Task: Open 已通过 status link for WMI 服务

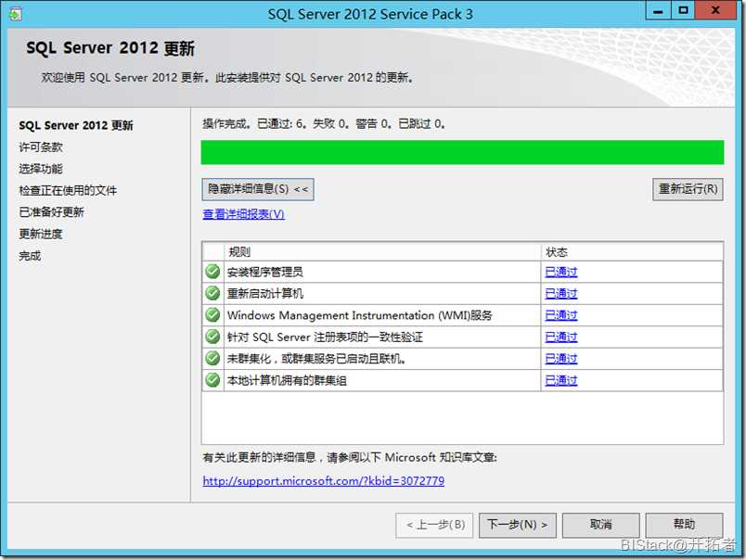Action: coord(561,315)
